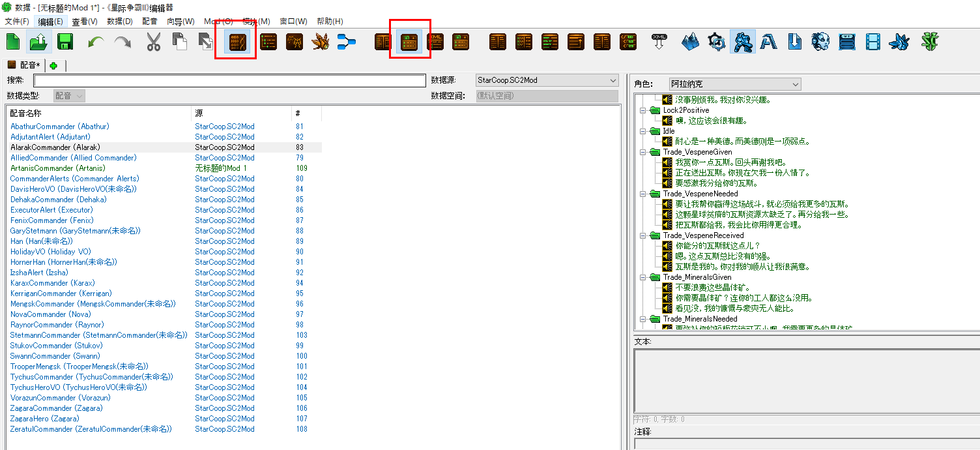Collapse the Trade_MineralsGiven tree folder

tap(643, 277)
